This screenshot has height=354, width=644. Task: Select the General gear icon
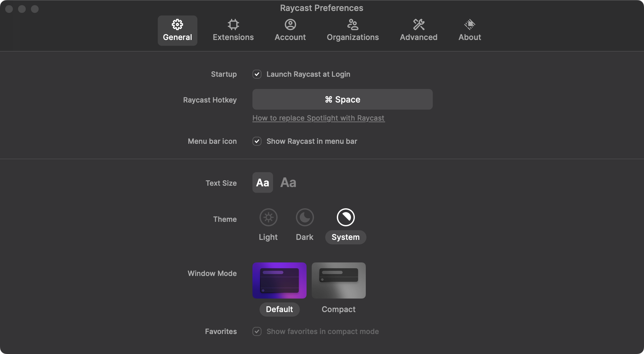click(177, 25)
